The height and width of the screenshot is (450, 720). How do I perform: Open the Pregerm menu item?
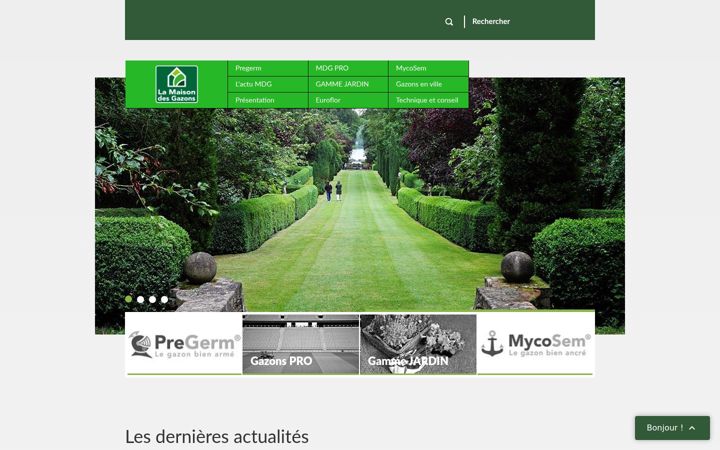pos(268,68)
